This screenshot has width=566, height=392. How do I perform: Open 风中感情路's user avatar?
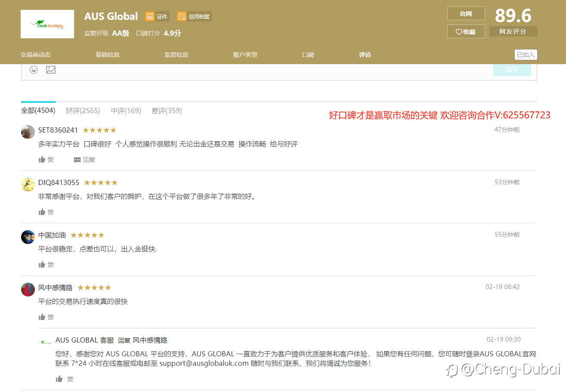pos(28,290)
